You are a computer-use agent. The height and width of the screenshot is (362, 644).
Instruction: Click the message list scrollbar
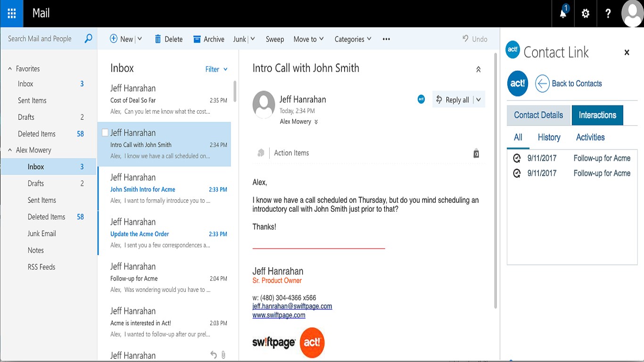pyautogui.click(x=235, y=91)
